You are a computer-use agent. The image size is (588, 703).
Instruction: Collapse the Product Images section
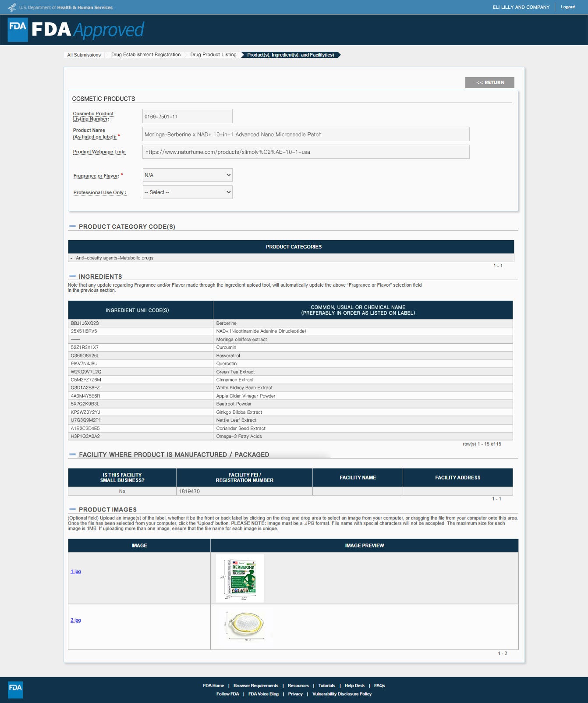(x=72, y=509)
